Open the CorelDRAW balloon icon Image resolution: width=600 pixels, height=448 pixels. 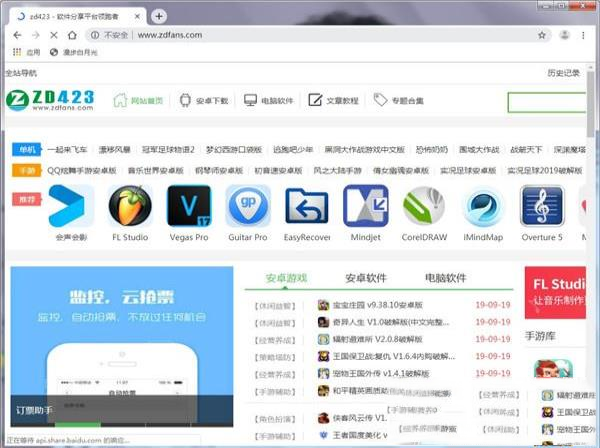(x=424, y=206)
